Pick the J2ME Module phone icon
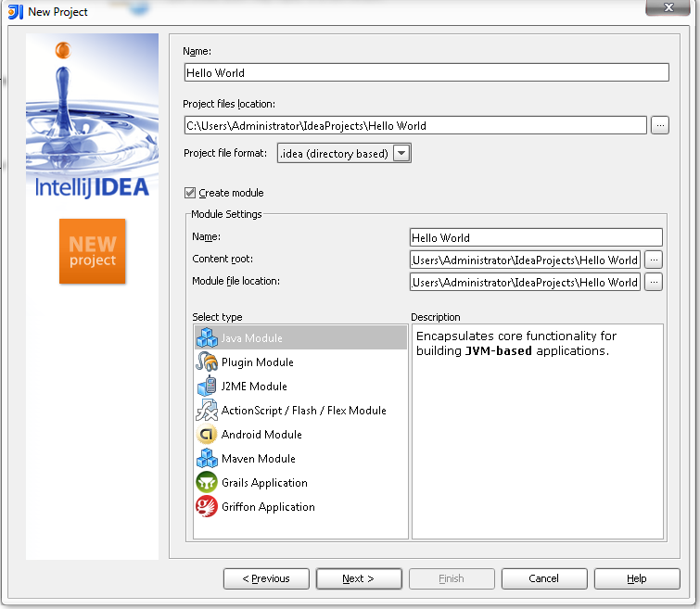Viewport: 700px width, 609px height. (207, 386)
